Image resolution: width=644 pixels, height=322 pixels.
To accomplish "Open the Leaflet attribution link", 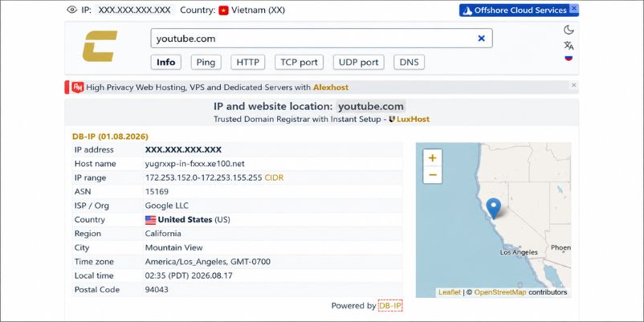I will 450,292.
